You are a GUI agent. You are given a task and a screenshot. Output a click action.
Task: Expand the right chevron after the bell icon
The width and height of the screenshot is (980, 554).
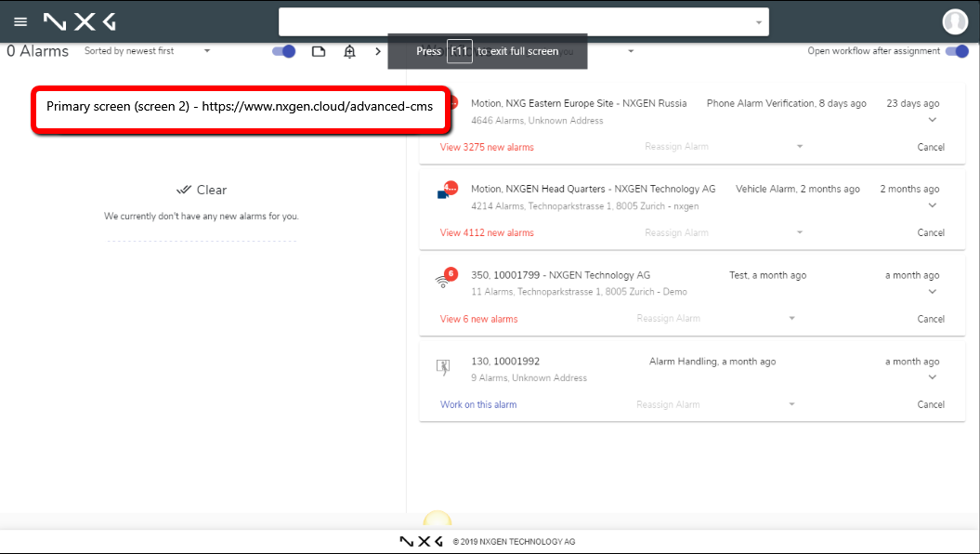378,51
